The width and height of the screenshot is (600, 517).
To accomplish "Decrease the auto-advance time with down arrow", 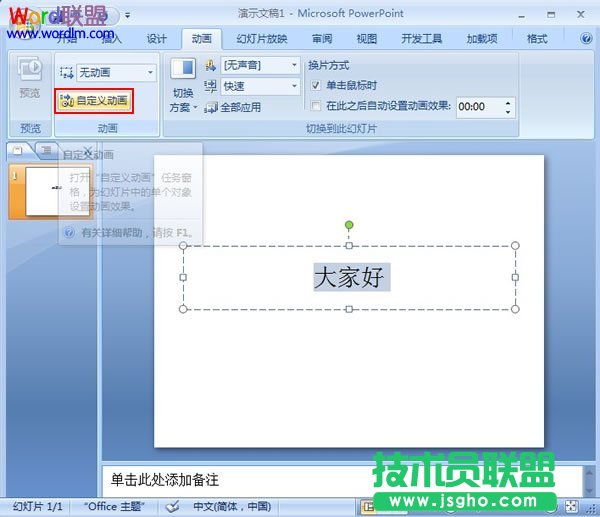I will coord(508,112).
